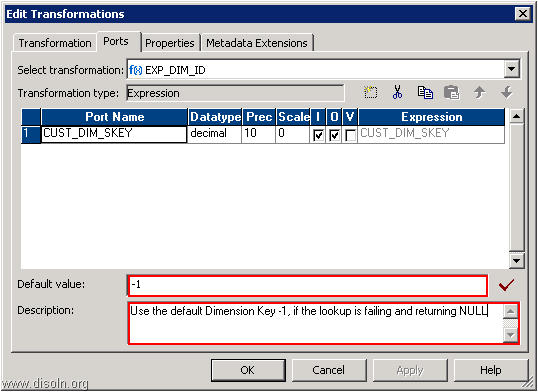Click ports grid scrollbar up arrow
The image size is (538, 392).
coord(516,116)
